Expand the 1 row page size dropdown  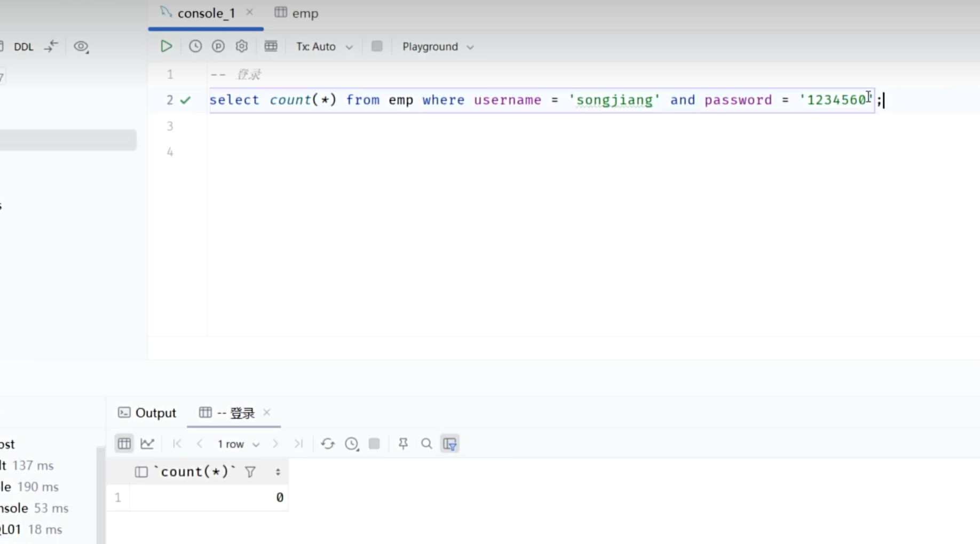point(238,444)
